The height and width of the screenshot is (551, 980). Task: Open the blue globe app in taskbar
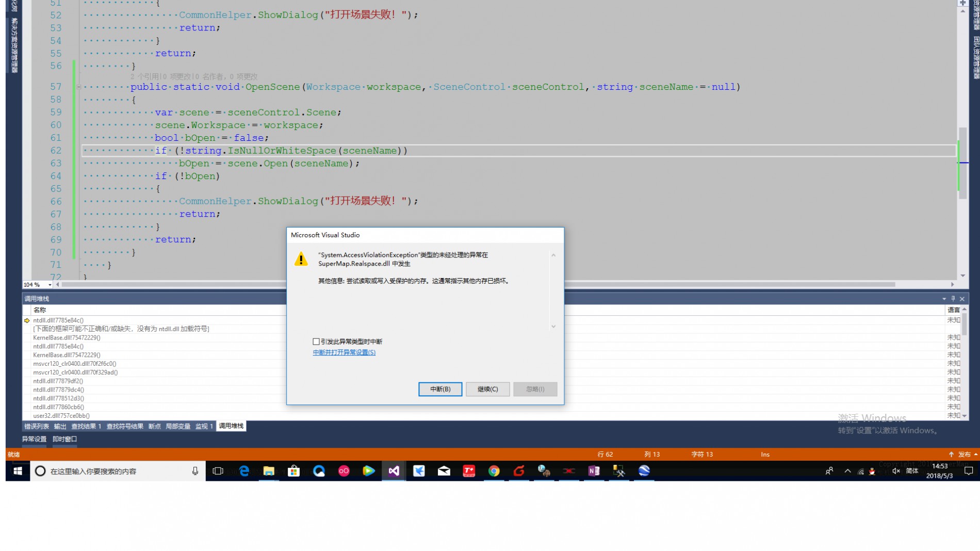644,471
